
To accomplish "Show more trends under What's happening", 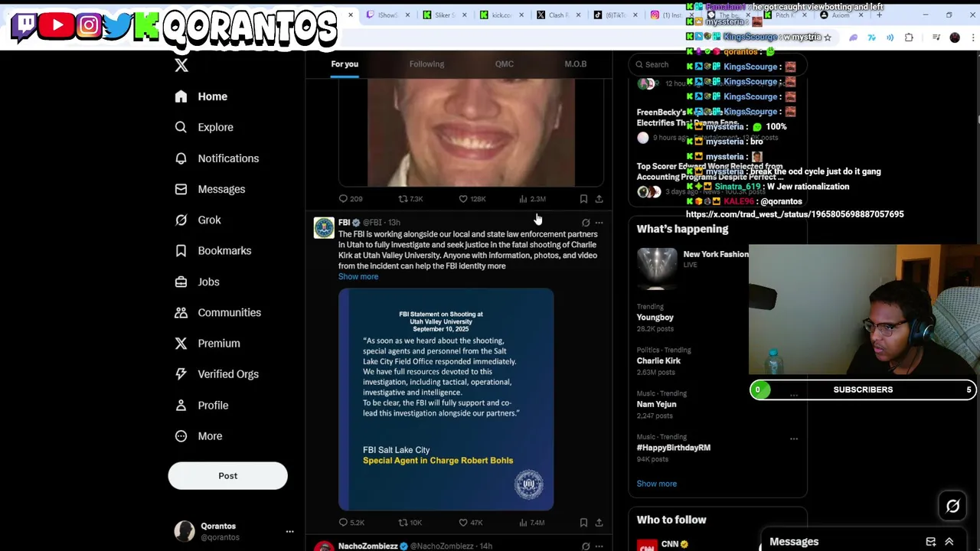I will tap(657, 484).
